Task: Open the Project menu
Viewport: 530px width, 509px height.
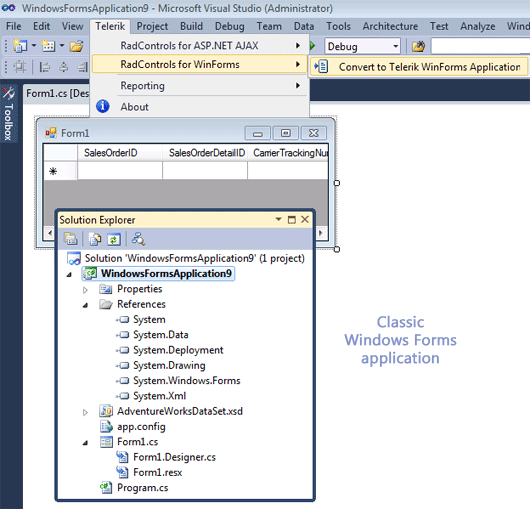Action: 152,26
